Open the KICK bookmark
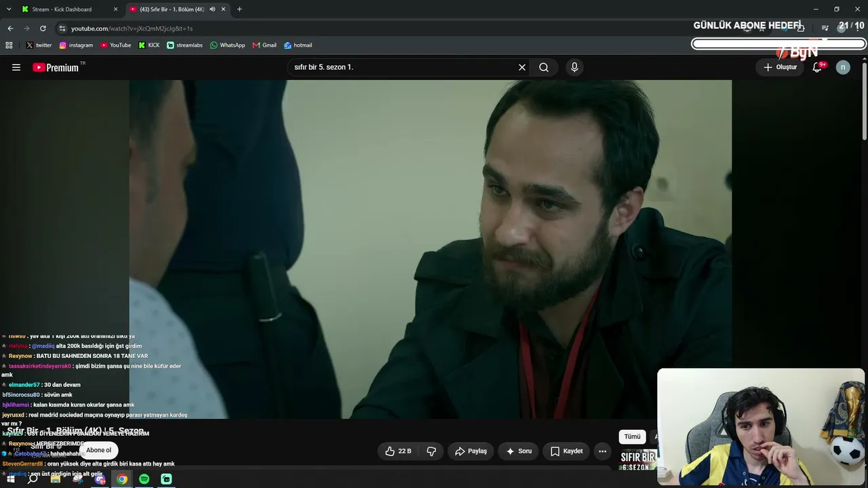Screen dimensions: 868x488 pyautogui.click(x=149, y=45)
